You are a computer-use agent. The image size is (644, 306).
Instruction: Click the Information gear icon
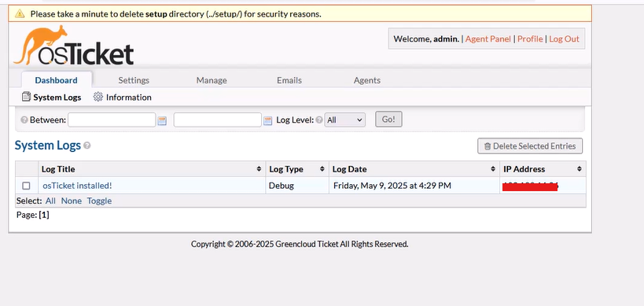98,97
